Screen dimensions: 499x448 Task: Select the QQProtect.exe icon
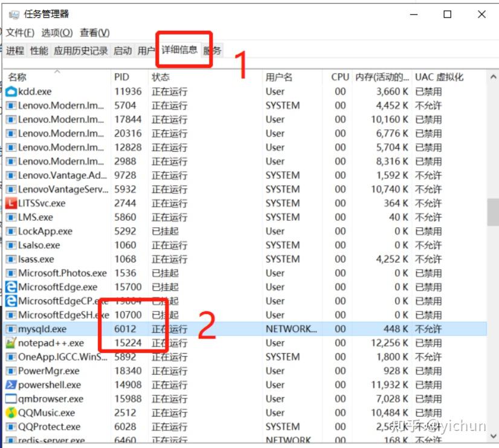11,427
